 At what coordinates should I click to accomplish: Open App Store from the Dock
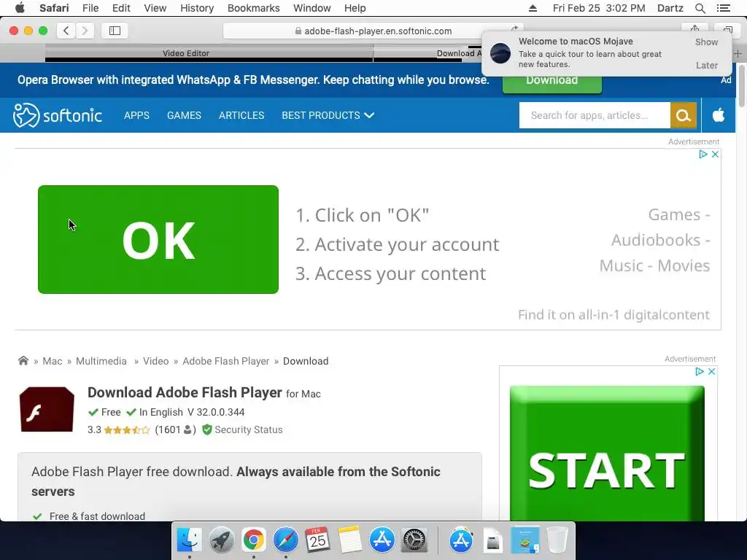click(382, 540)
